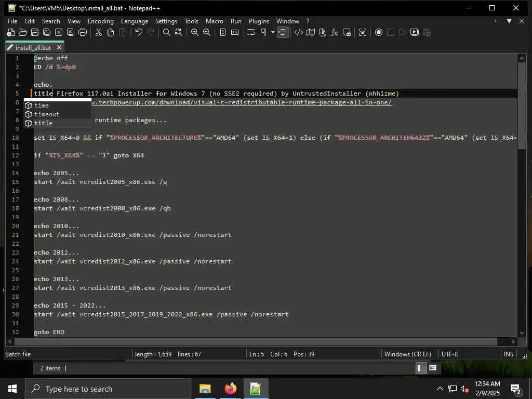
Task: Open the File menu
Action: point(12,21)
